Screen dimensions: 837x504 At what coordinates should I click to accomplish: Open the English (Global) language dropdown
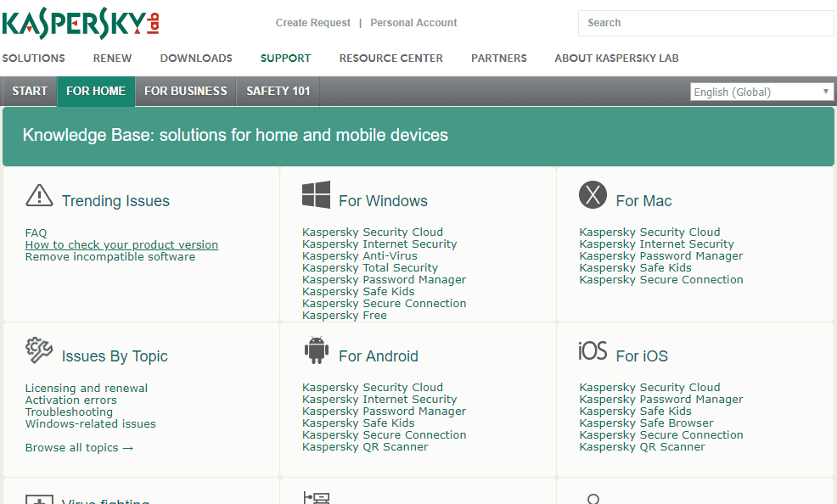tap(761, 91)
